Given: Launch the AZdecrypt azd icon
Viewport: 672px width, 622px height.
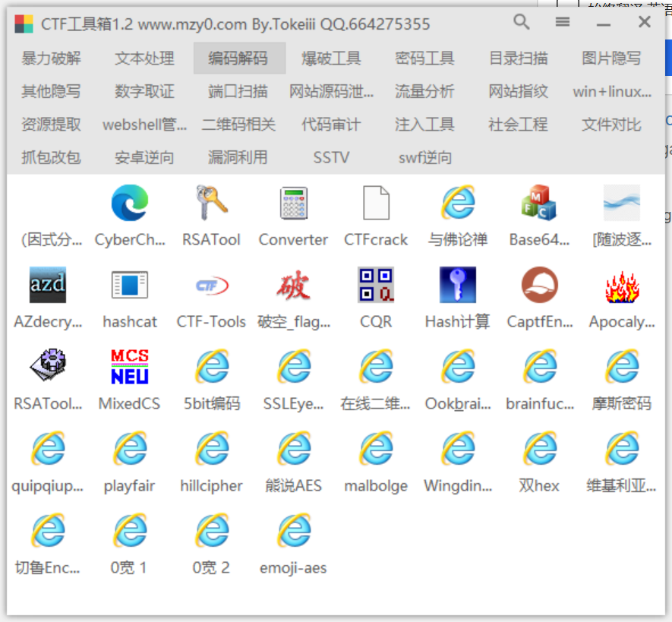Looking at the screenshot, I should coord(47,286).
